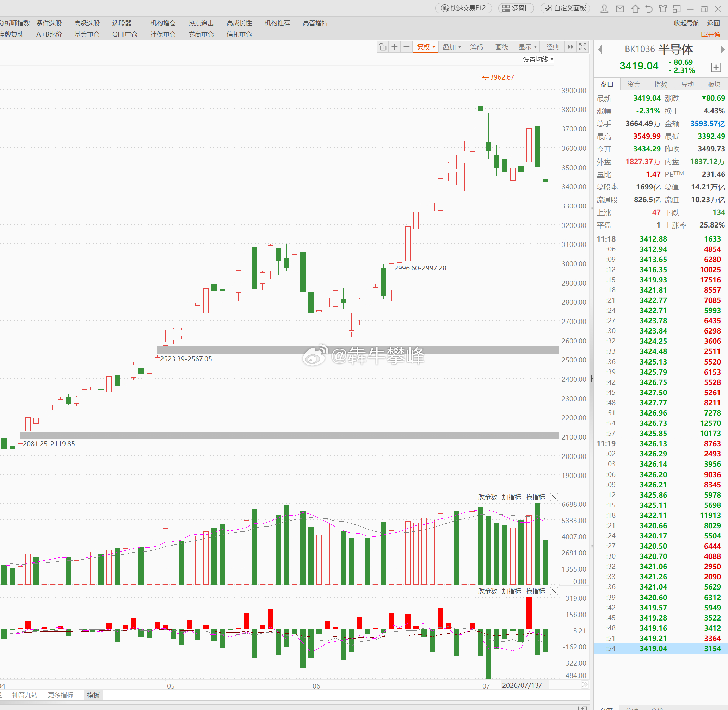Viewport: 728px width, 710px height.
Task: Switch to the 异动 tab
Action: pos(687,84)
